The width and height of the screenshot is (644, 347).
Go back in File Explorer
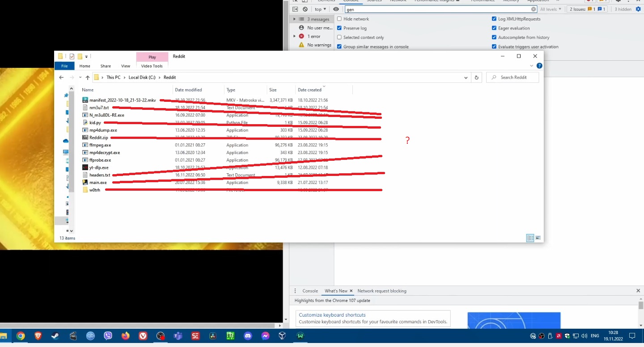62,77
